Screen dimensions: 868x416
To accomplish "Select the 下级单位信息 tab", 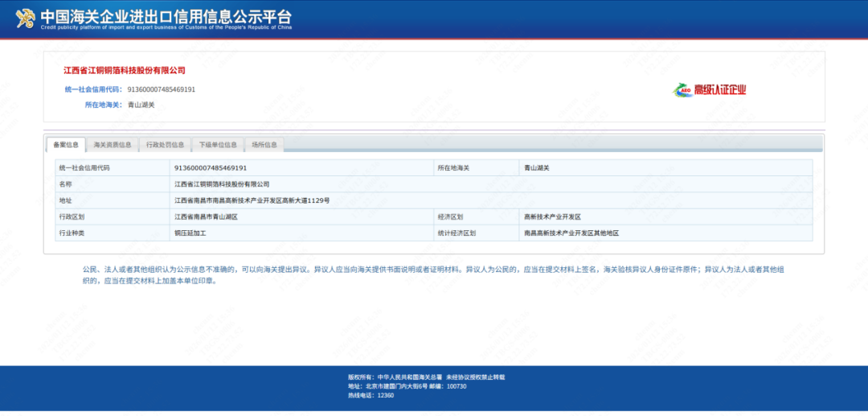I will pos(218,145).
